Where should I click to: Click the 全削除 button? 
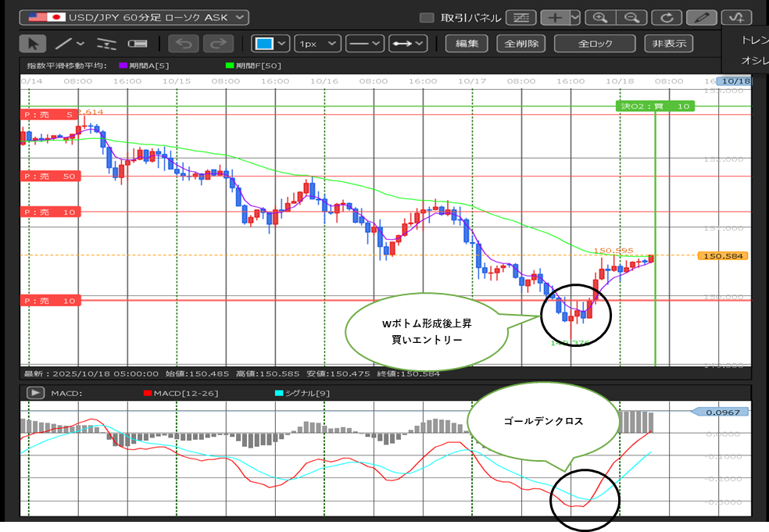pos(520,44)
